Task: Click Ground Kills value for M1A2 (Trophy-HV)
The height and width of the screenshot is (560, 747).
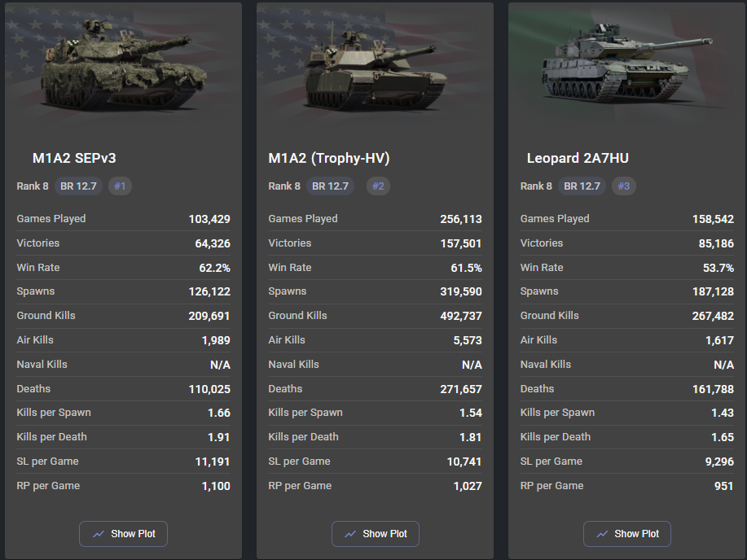Action: tap(461, 316)
